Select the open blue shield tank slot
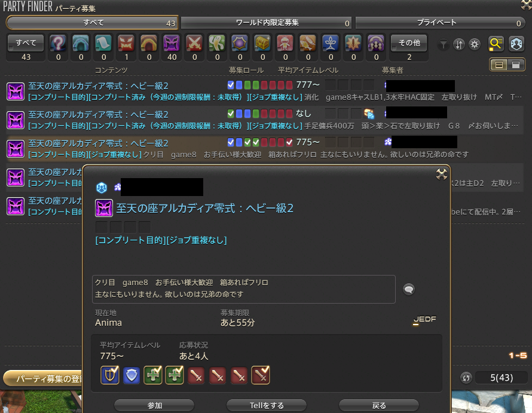 coord(132,375)
